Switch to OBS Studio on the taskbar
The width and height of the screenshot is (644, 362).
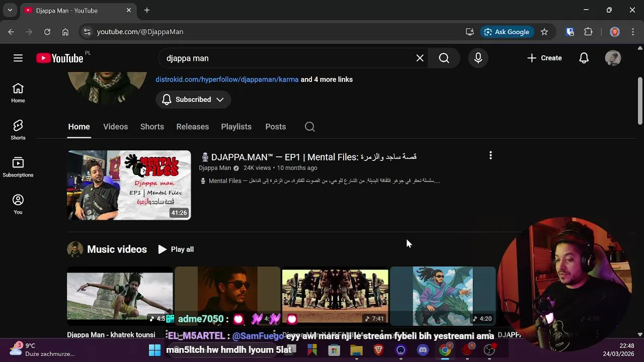click(489, 350)
